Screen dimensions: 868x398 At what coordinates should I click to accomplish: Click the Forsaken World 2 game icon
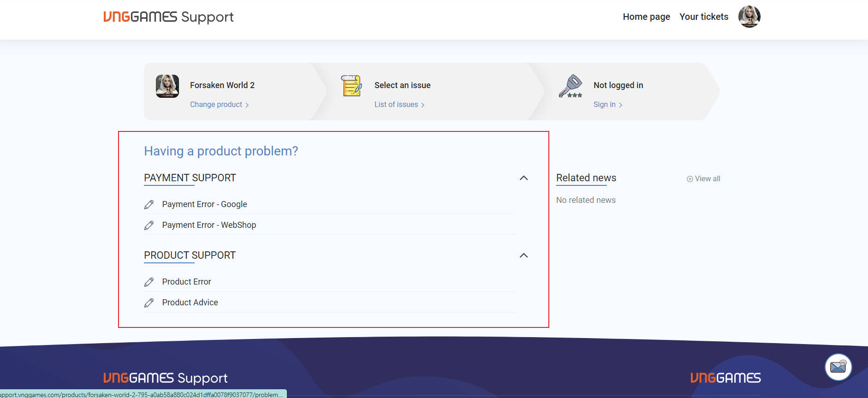[167, 86]
